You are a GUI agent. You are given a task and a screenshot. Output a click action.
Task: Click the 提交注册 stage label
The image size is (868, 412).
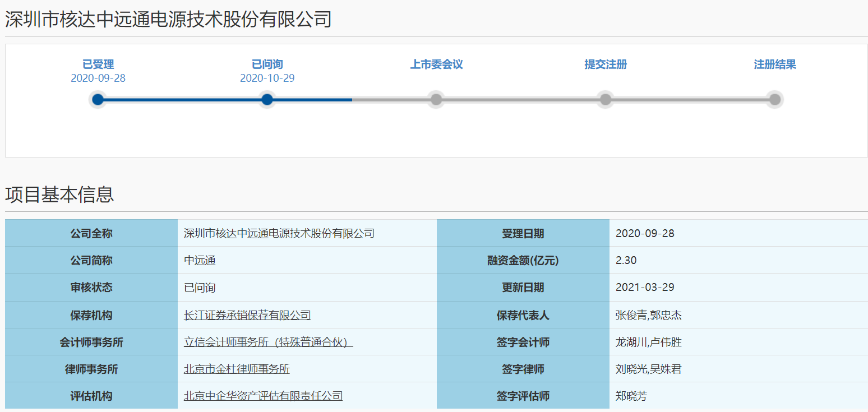pyautogui.click(x=606, y=64)
